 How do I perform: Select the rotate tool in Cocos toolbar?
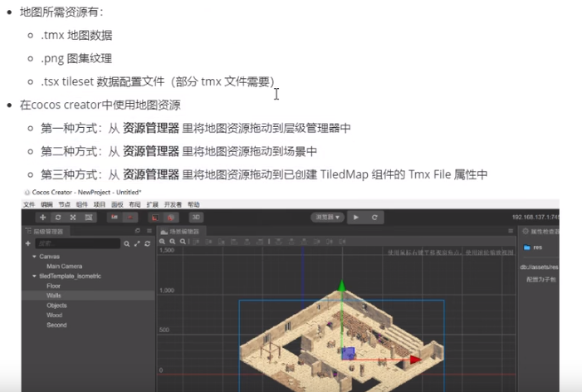pos(58,218)
